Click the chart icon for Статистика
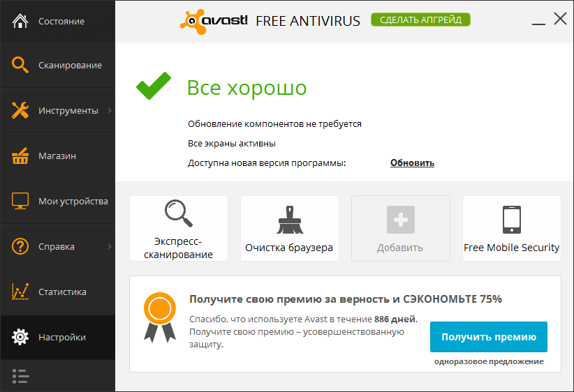This screenshot has height=392, width=574. tap(20, 292)
